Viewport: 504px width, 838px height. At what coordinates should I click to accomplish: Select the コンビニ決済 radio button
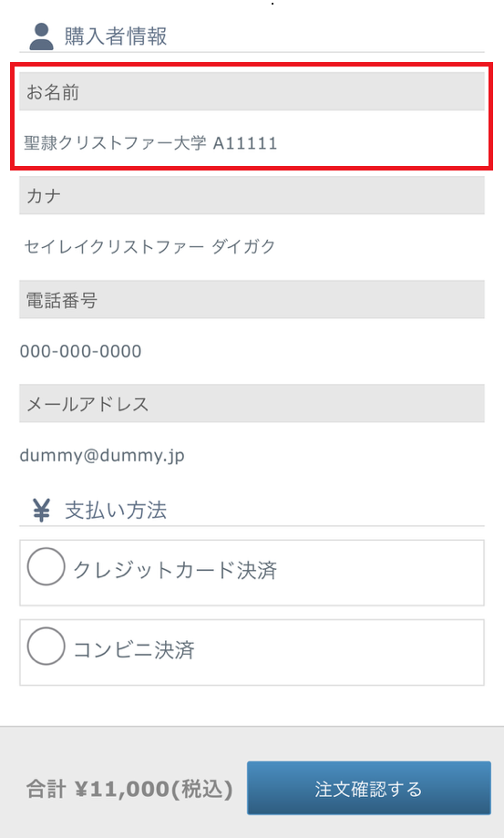click(x=46, y=647)
